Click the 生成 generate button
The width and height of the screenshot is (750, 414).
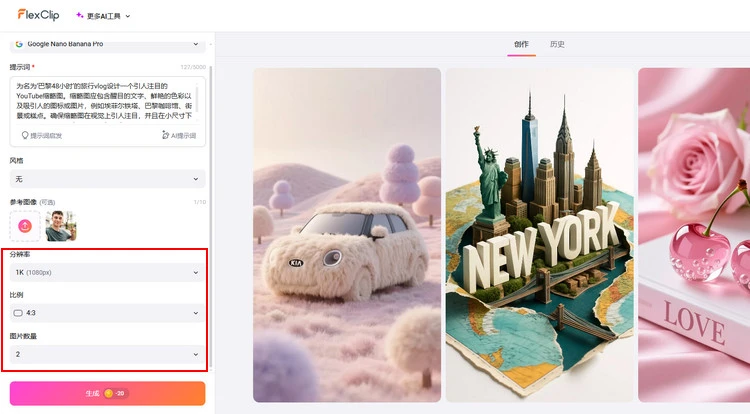coord(107,393)
